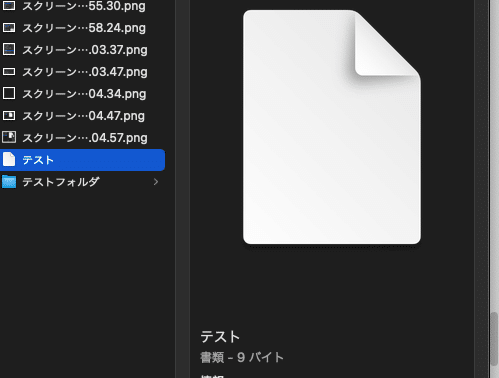Screen dimensions: 499x378
Task: Select the icon of スクリーン….03.37.png
Action: 9,50
